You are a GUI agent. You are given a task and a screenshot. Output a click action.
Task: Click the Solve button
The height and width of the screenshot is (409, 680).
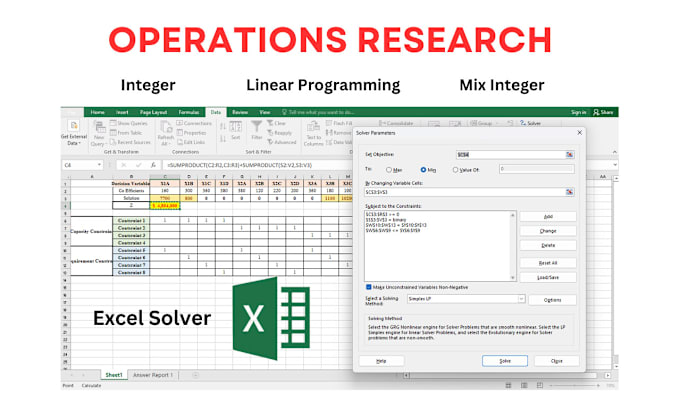[505, 361]
